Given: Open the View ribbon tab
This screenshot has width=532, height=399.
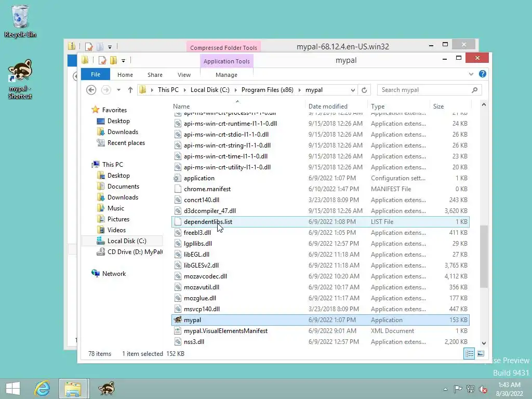Looking at the screenshot, I should (x=184, y=75).
